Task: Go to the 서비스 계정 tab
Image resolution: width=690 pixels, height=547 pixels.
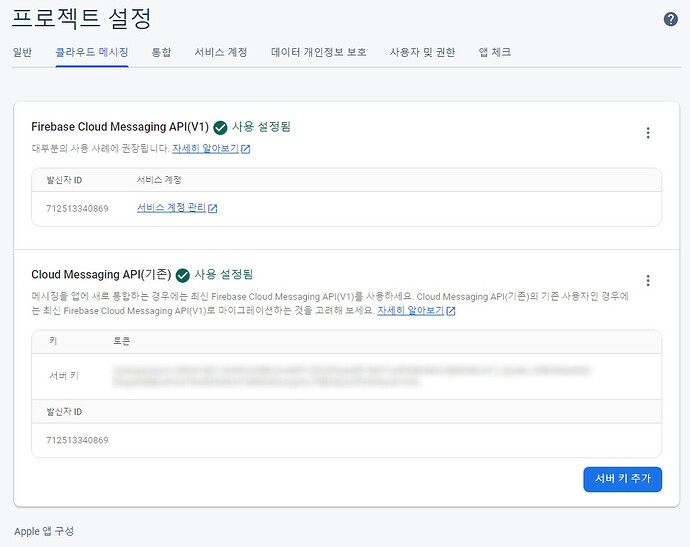Action: pyautogui.click(x=221, y=52)
